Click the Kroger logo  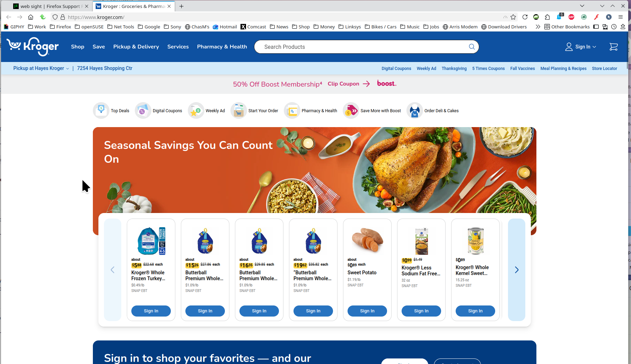[x=33, y=47]
